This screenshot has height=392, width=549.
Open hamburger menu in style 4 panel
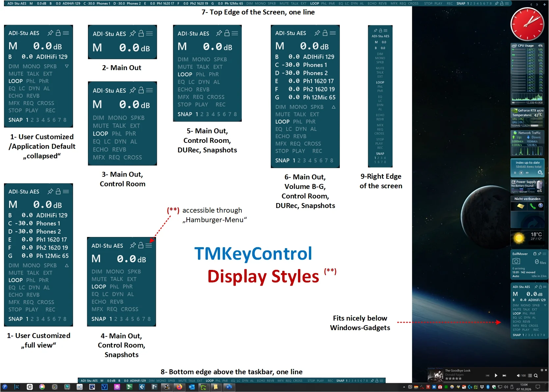(149, 245)
